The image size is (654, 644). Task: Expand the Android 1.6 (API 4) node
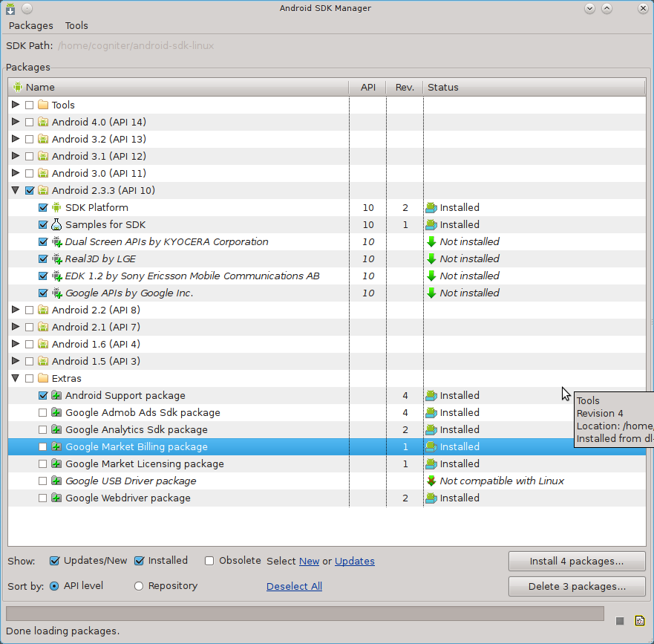click(x=16, y=343)
